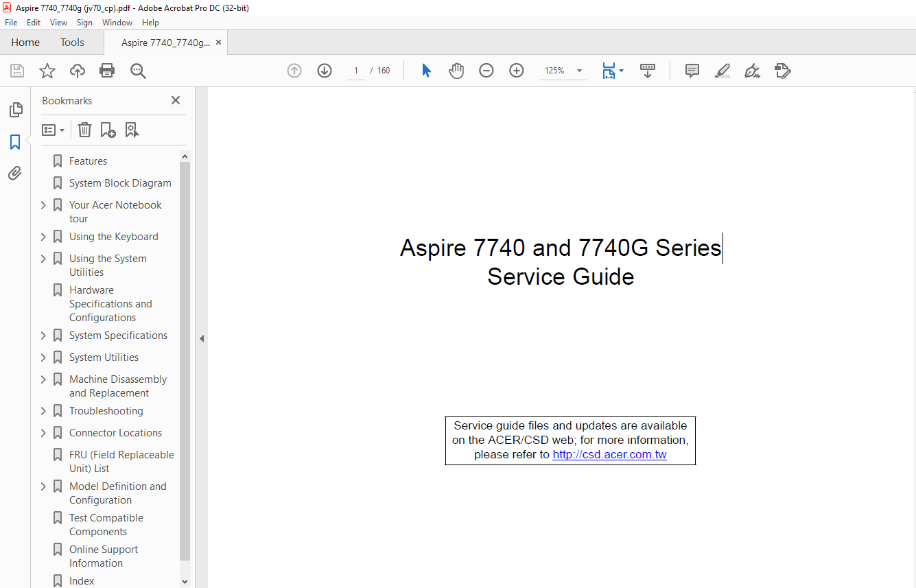This screenshot has height=588, width=916.
Task: Open the Features bookmark
Action: coord(88,161)
